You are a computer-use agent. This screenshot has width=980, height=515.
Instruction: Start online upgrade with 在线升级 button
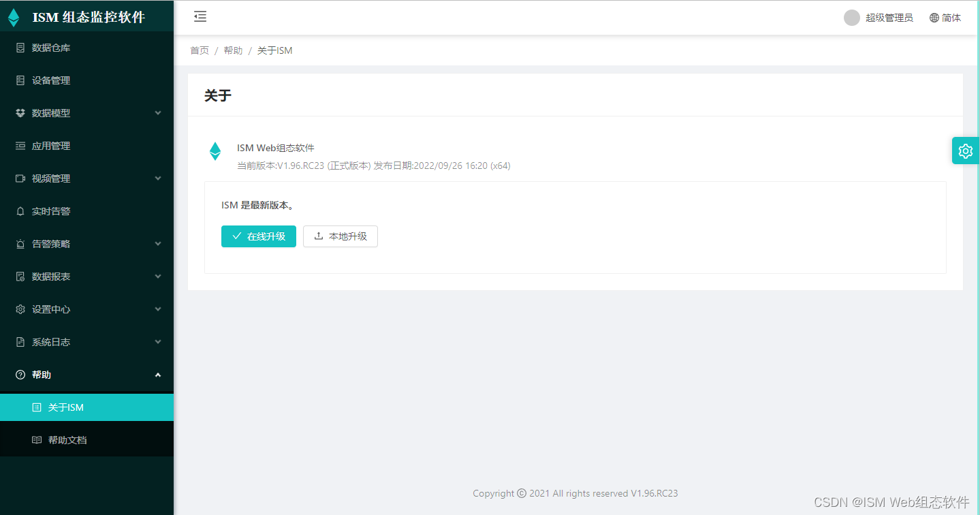pyautogui.click(x=258, y=236)
